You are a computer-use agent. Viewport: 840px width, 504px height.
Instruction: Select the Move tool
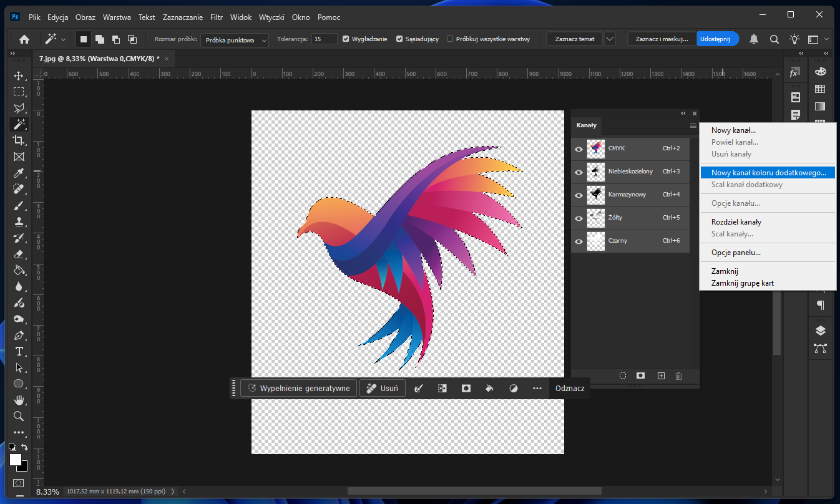pos(19,75)
